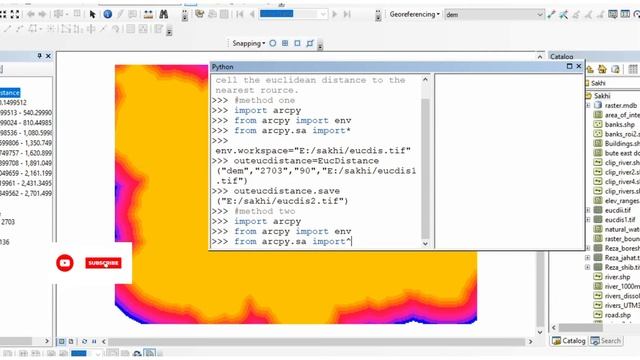Viewport: 640px width, 360px height.
Task: Click Python window scroll down arrow
Action: 425,244
